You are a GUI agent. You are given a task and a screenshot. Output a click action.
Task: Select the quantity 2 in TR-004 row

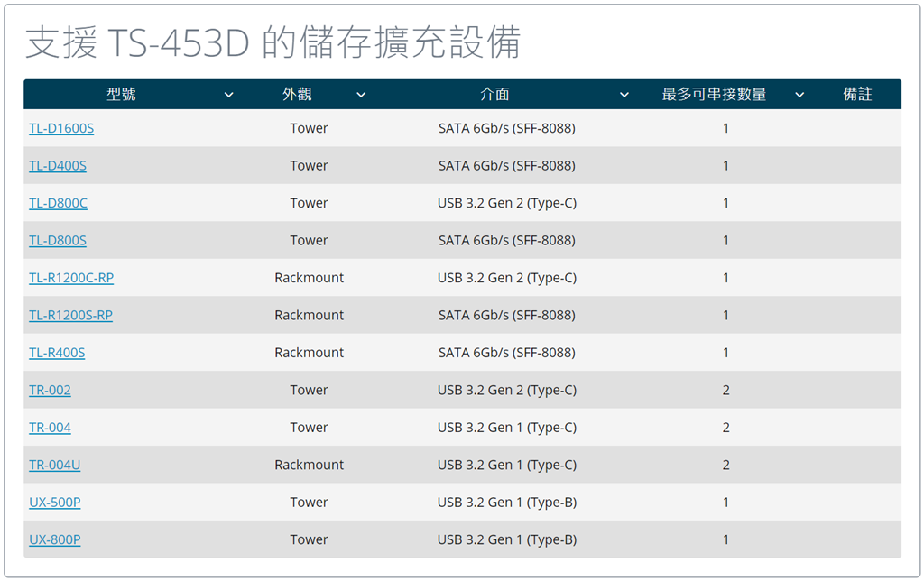[x=726, y=428]
